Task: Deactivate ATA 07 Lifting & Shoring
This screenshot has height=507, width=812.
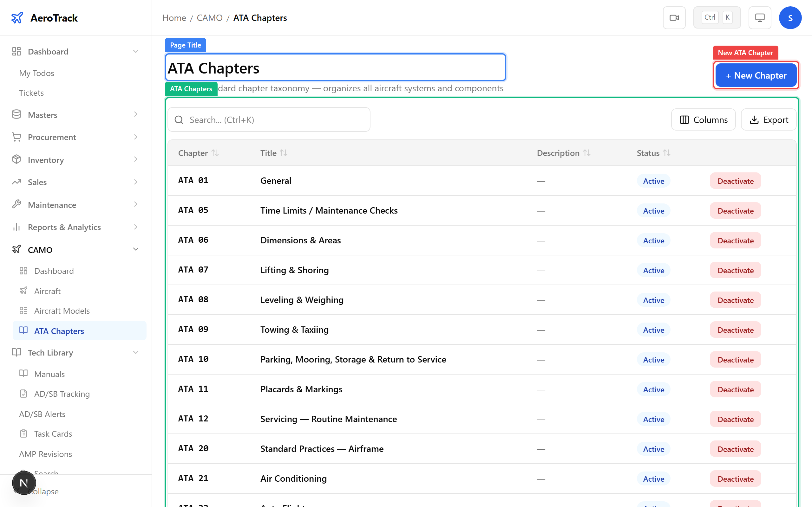Action: pos(735,270)
